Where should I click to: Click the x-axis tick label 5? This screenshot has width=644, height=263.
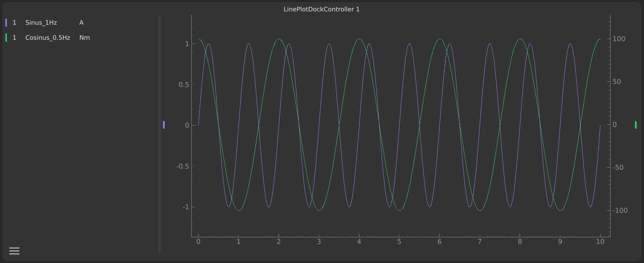point(399,242)
